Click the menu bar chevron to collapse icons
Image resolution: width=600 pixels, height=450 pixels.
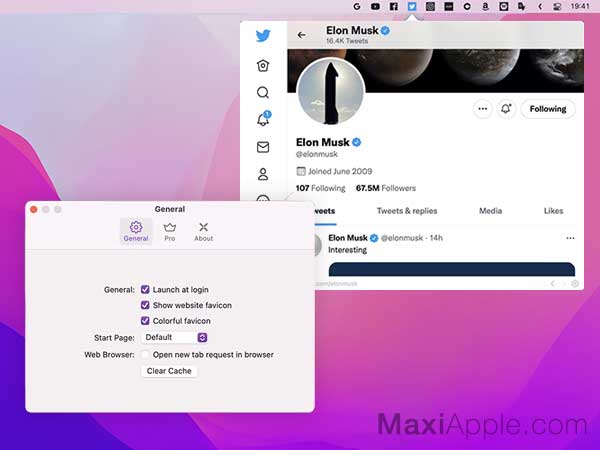pos(540,7)
